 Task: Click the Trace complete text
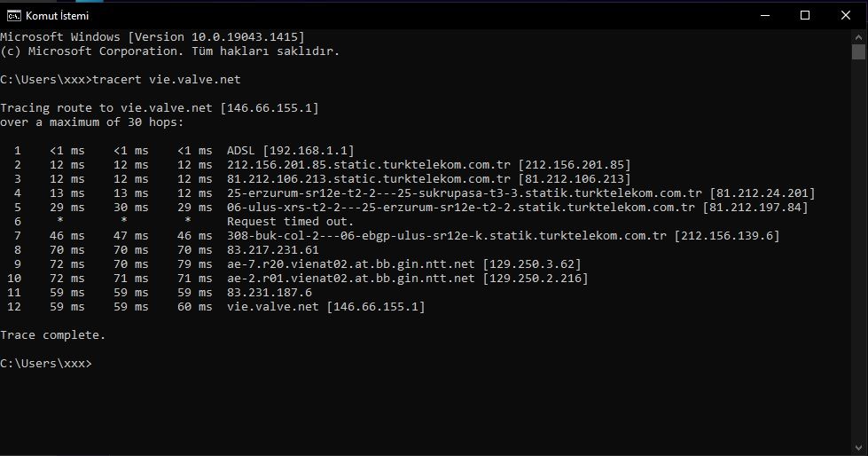pos(52,335)
